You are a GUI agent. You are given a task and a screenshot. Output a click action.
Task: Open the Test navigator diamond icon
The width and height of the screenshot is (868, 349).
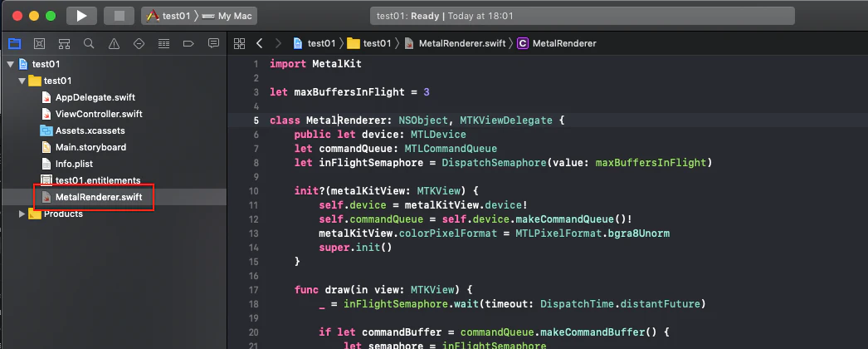(x=139, y=43)
